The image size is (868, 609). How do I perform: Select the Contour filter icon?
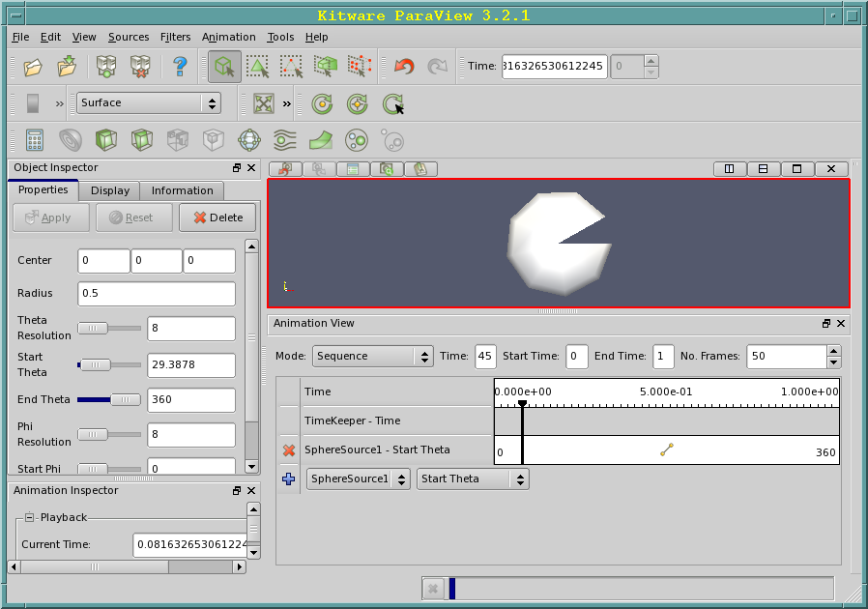(x=69, y=139)
